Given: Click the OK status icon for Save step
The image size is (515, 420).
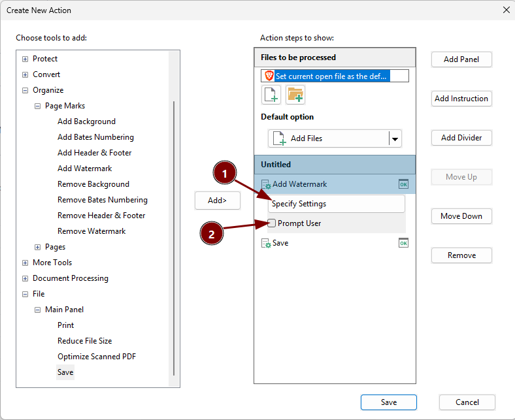Looking at the screenshot, I should click(x=403, y=243).
